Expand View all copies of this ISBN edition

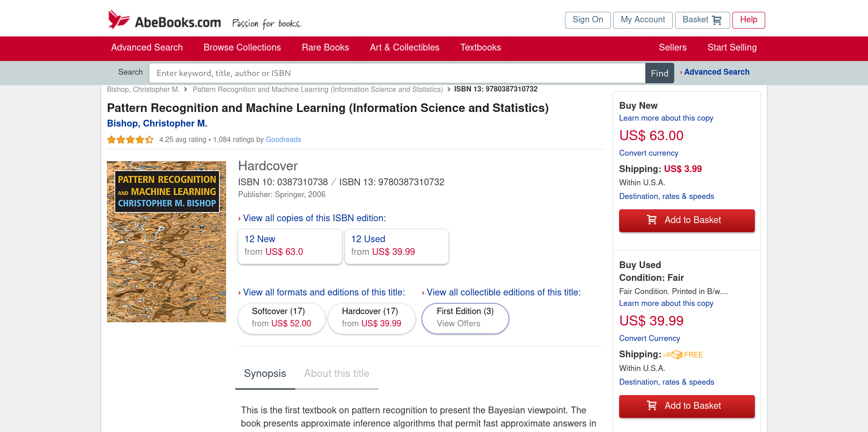point(312,218)
